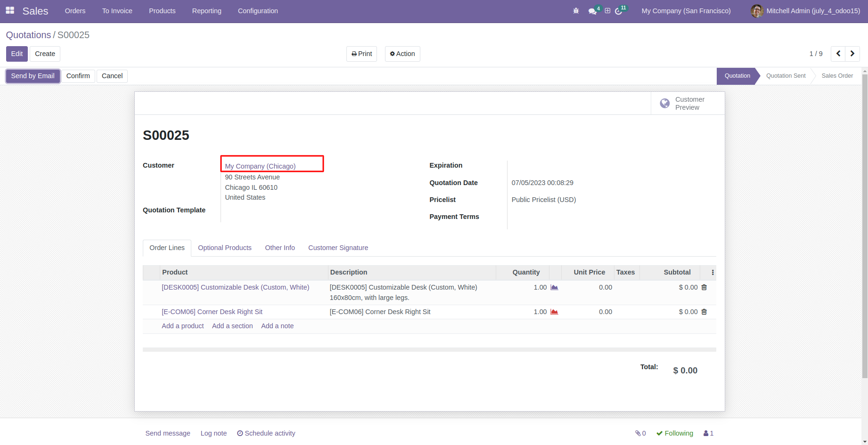Open the Reporting menu
The image size is (868, 445).
(206, 11)
